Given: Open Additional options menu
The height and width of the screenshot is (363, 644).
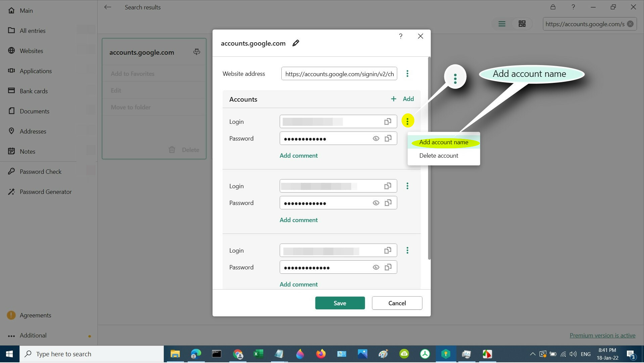Looking at the screenshot, I should 27,335.
